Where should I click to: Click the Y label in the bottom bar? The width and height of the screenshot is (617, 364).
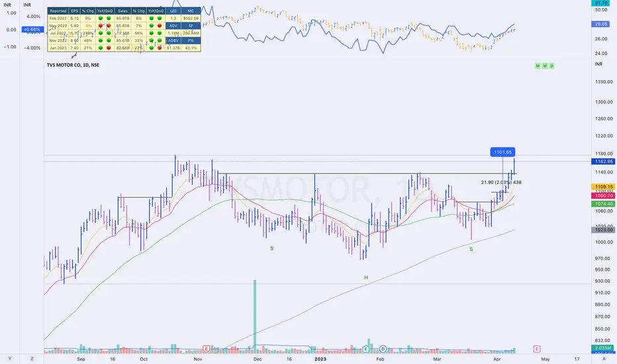[x=10, y=359]
